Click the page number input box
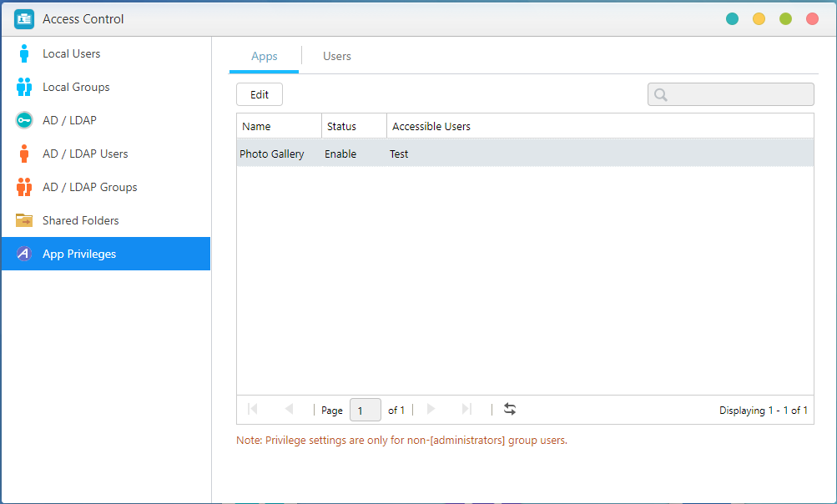 (x=366, y=410)
